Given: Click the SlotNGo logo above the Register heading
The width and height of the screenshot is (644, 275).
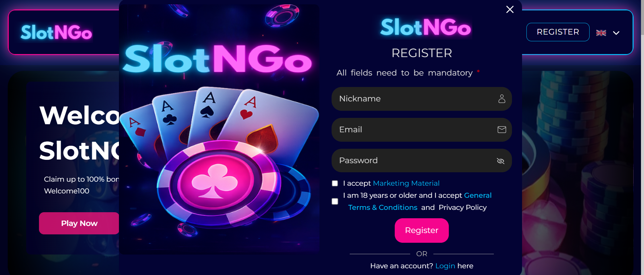Looking at the screenshot, I should pyautogui.click(x=425, y=27).
